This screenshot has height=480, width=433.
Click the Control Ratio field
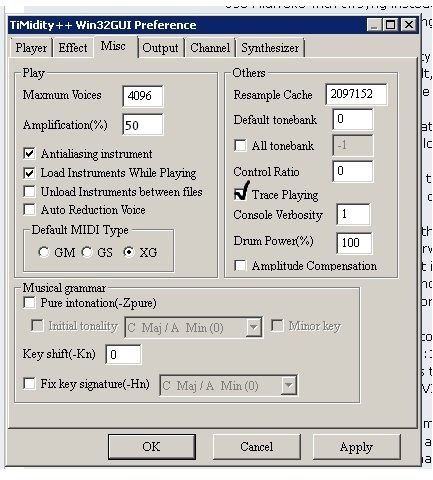point(353,171)
